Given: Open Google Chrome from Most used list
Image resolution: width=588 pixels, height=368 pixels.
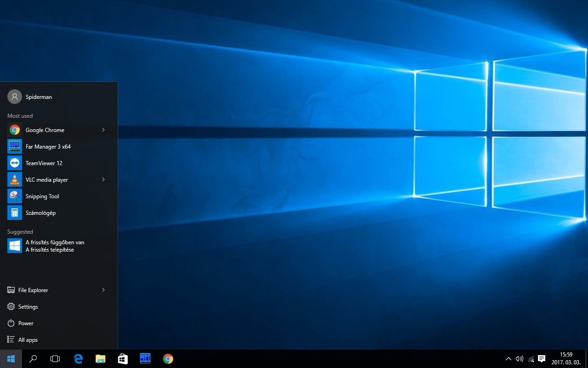Looking at the screenshot, I should (x=45, y=130).
